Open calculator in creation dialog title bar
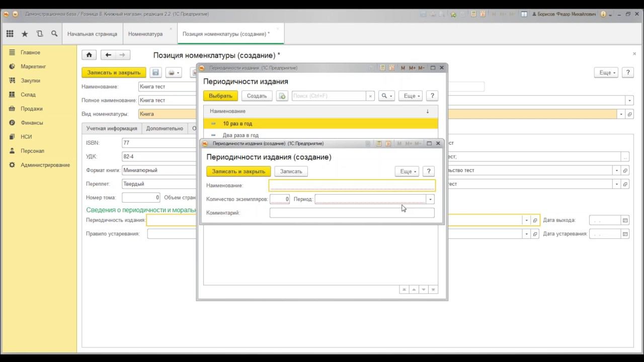 click(379, 143)
